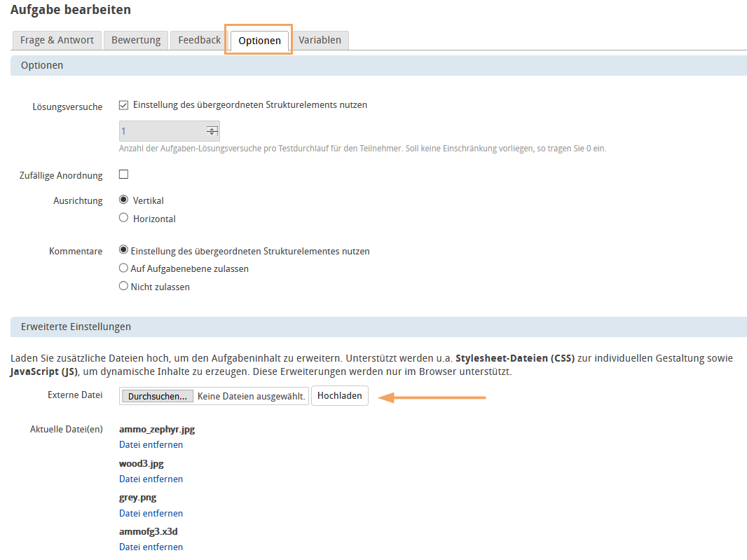The image size is (747, 560).
Task: Select Kommentare parent structure setting option
Action: coord(124,250)
